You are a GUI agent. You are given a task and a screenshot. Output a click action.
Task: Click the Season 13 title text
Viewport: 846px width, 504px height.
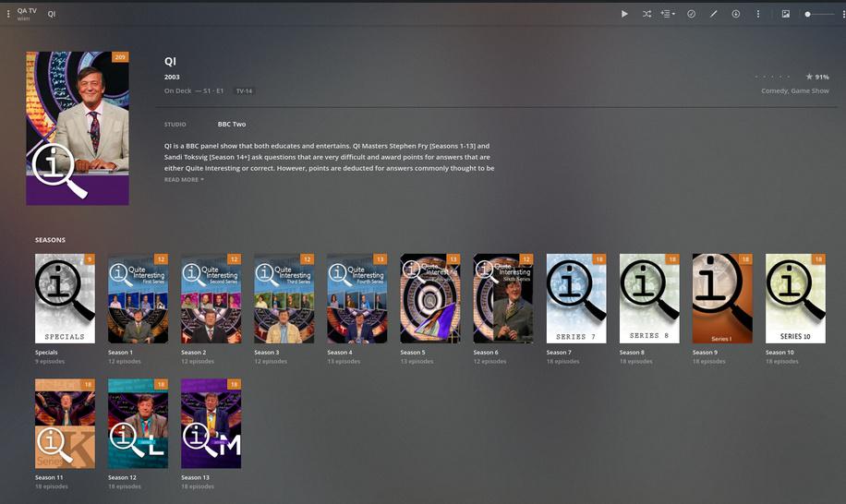coord(195,477)
